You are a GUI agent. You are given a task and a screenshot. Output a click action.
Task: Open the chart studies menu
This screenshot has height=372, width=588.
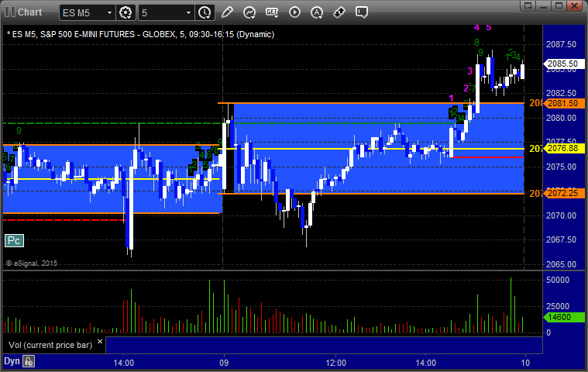tap(249, 12)
